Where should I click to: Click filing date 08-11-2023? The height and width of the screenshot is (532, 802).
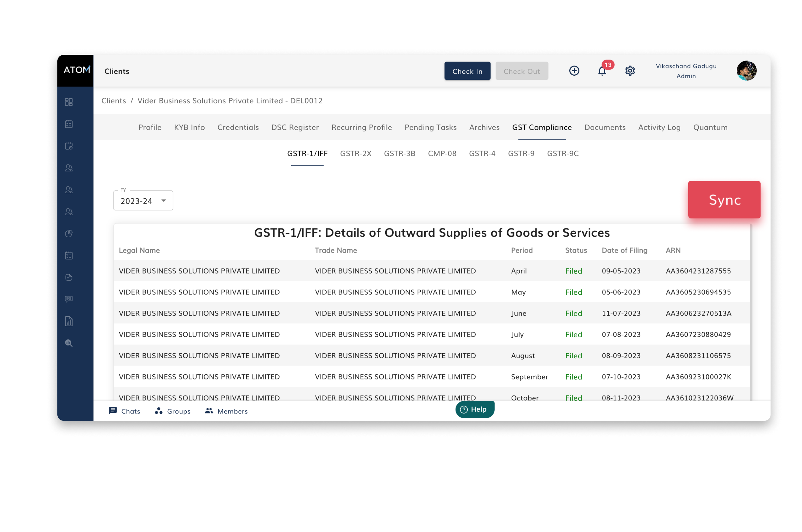621,398
